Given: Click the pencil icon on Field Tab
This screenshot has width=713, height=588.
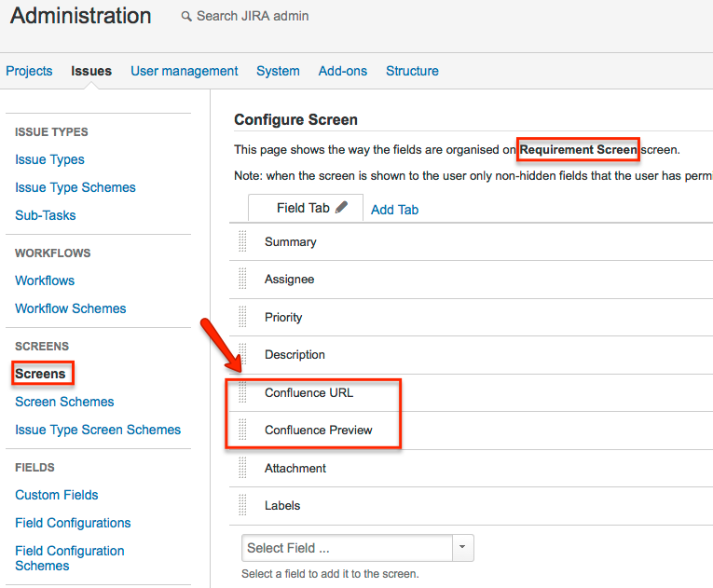Looking at the screenshot, I should [341, 208].
